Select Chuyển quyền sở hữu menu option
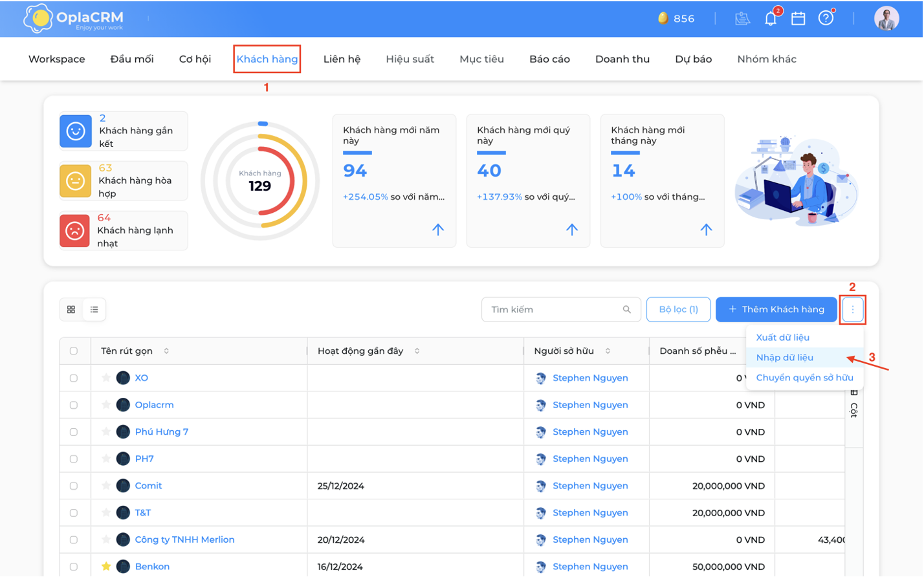Viewport: 924px width, 577px height. tap(805, 378)
